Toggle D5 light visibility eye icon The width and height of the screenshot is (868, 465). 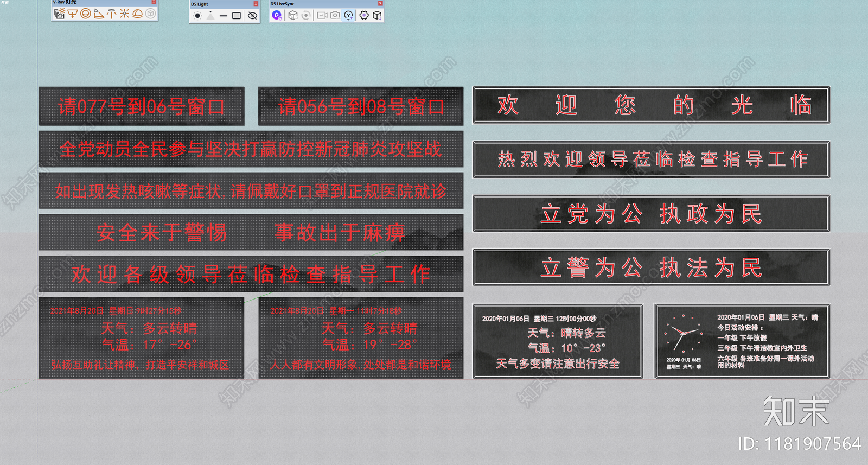pos(252,16)
